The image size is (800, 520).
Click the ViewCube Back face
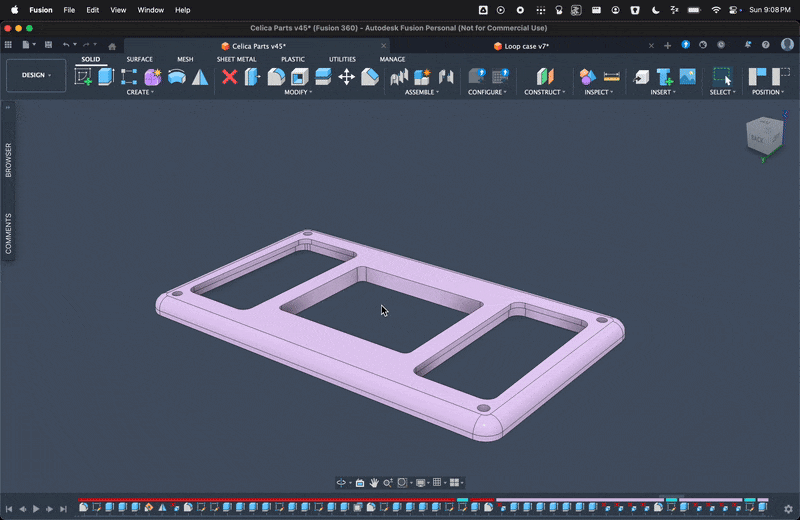click(x=759, y=138)
